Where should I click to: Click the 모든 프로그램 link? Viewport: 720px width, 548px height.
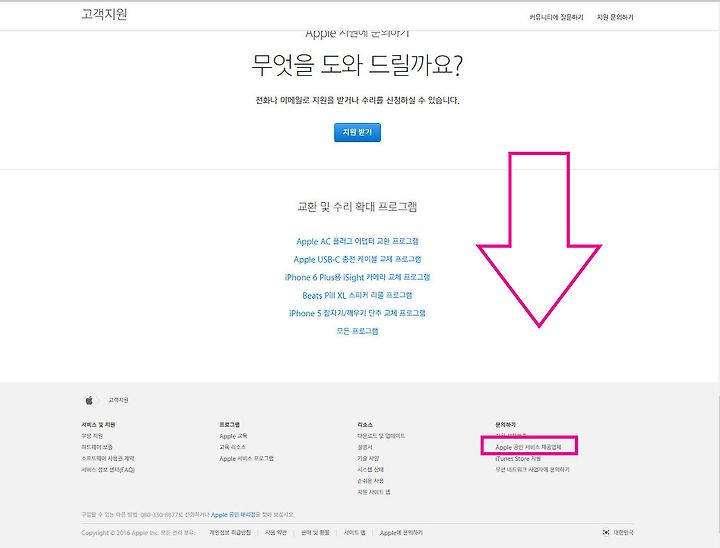click(357, 331)
